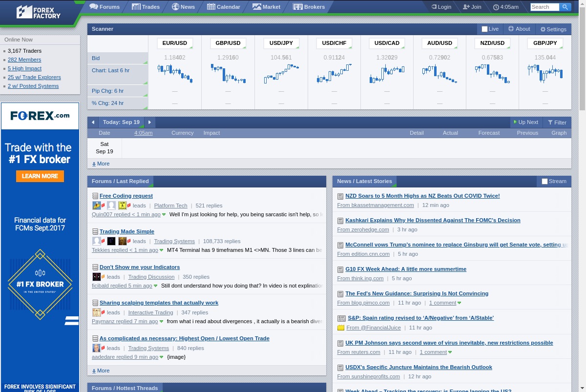Expand Paymanz reply arrow
The height and width of the screenshot is (392, 586).
(x=162, y=322)
